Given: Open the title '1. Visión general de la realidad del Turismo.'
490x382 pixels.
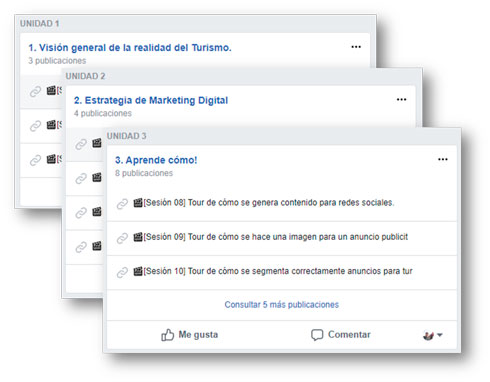Looking at the screenshot, I should click(x=130, y=48).
